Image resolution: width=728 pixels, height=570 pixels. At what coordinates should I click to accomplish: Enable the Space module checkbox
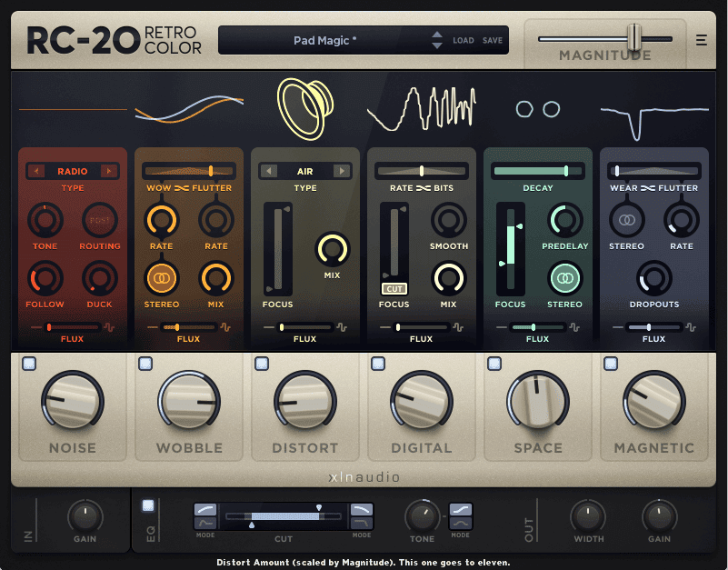(x=494, y=364)
